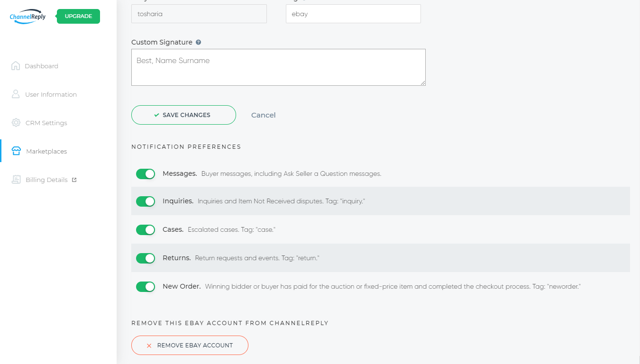Click the User Information person icon

[16, 94]
